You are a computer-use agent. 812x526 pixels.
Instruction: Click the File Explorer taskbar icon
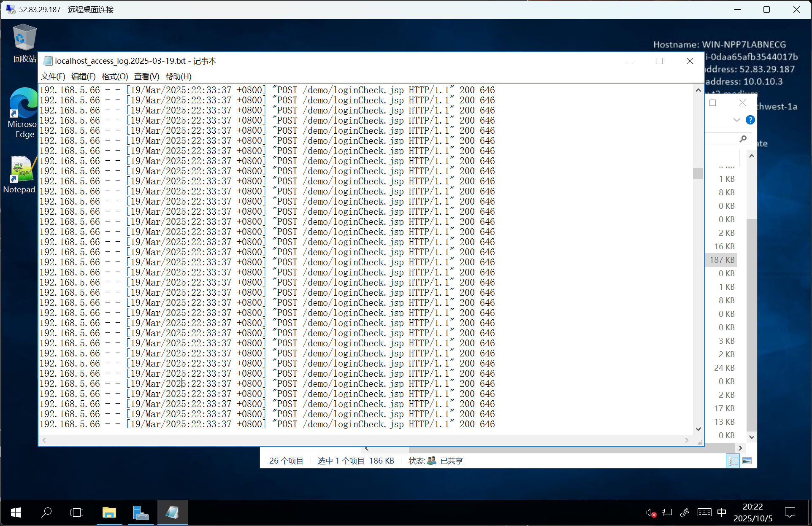coord(109,513)
